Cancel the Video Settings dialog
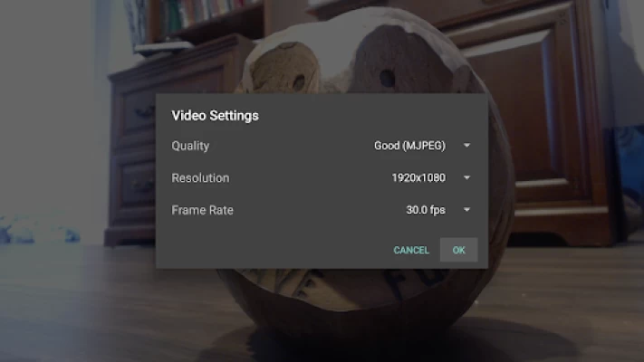The width and height of the screenshot is (644, 362). coord(411,250)
